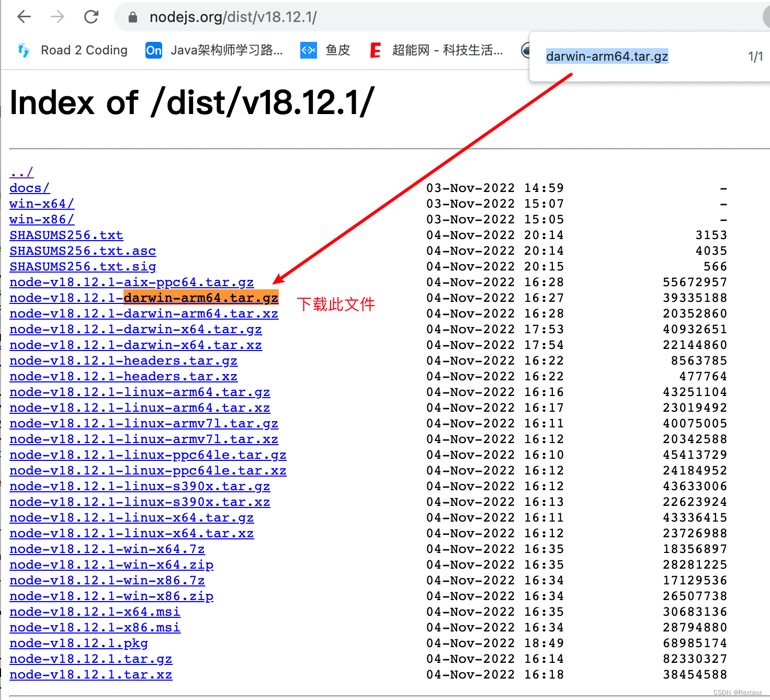
Task: Click the find-in-page search field
Action: [607, 56]
